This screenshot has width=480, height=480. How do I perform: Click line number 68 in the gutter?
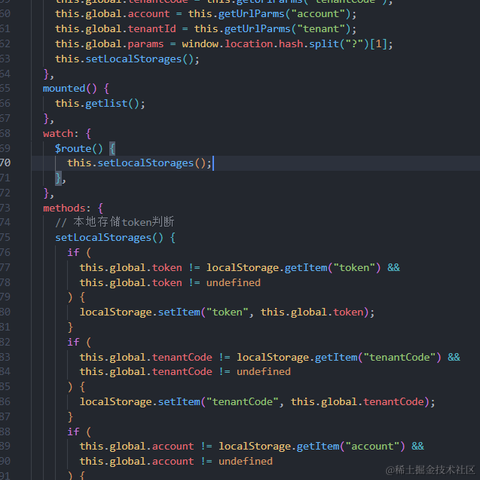click(5, 133)
